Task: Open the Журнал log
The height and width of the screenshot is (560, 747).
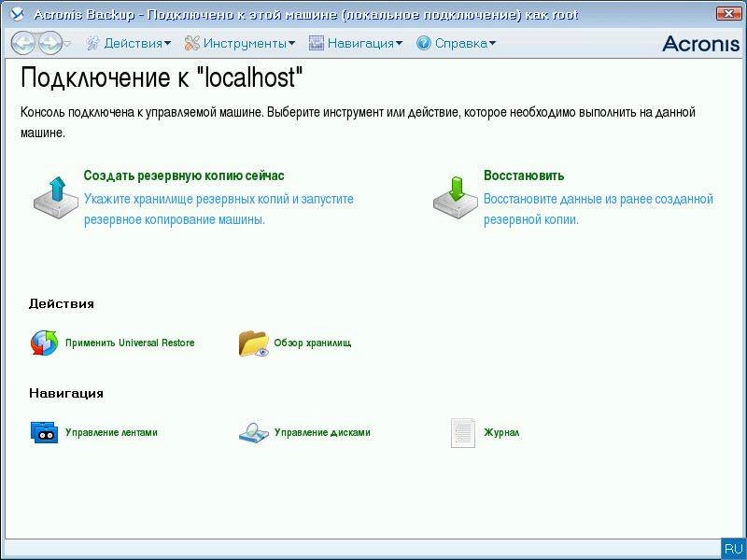Action: coord(501,432)
